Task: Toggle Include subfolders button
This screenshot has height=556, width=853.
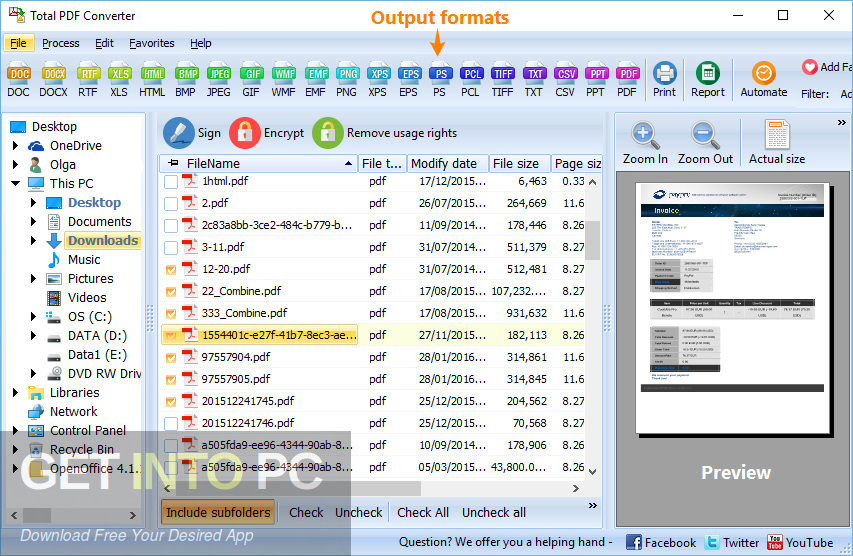Action: [218, 512]
